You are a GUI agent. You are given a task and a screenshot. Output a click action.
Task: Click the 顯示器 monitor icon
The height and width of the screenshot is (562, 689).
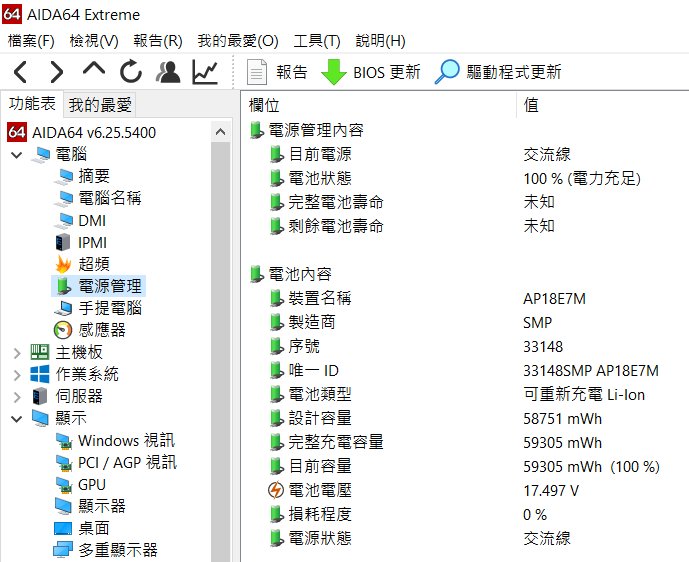click(x=63, y=506)
